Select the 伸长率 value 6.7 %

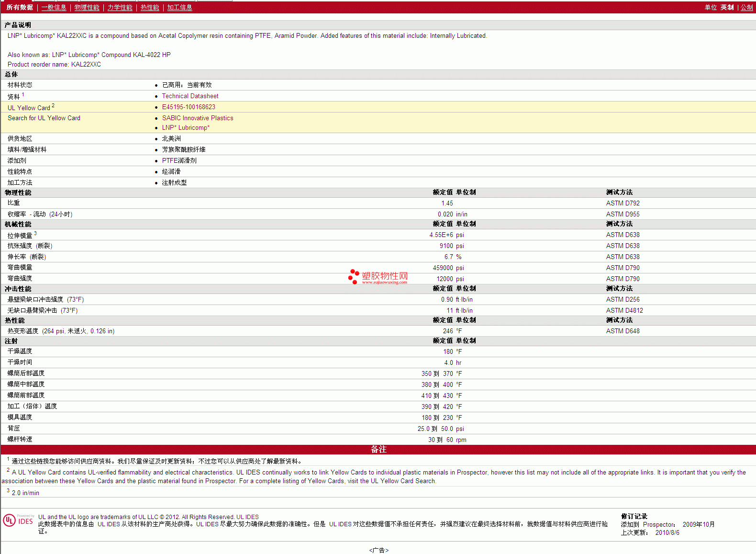click(x=453, y=257)
